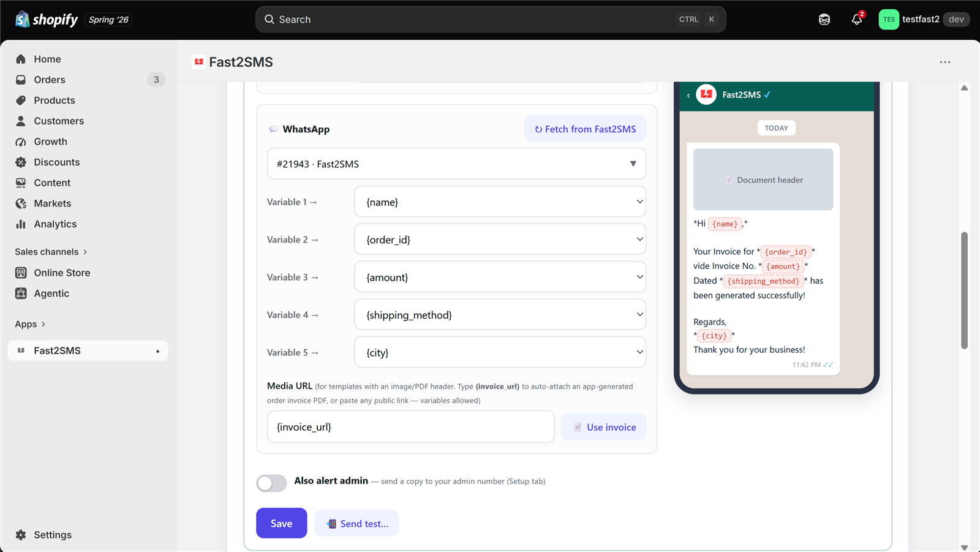Screen dimensions: 980x552
Task: Open Online Store icon
Action: (x=21, y=273)
